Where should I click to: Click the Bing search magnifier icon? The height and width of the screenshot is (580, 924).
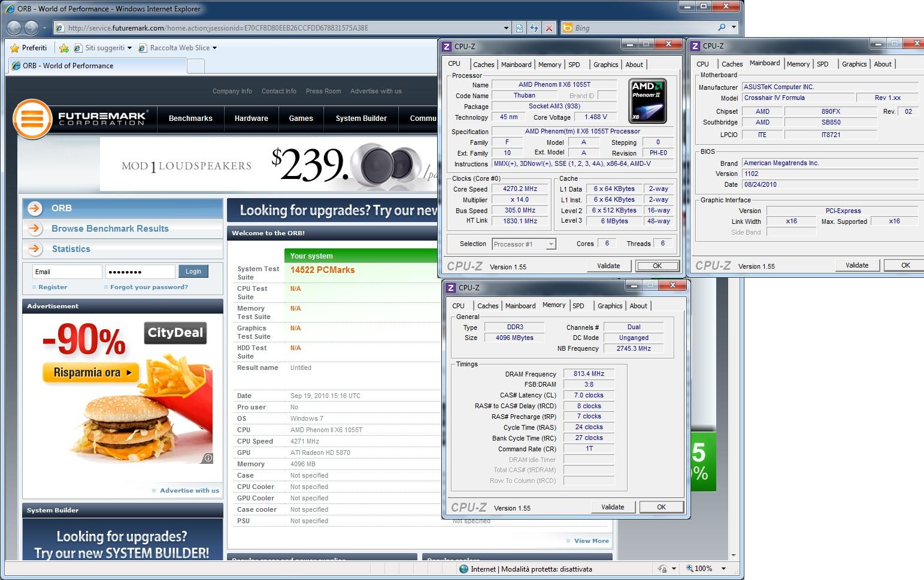tap(722, 28)
